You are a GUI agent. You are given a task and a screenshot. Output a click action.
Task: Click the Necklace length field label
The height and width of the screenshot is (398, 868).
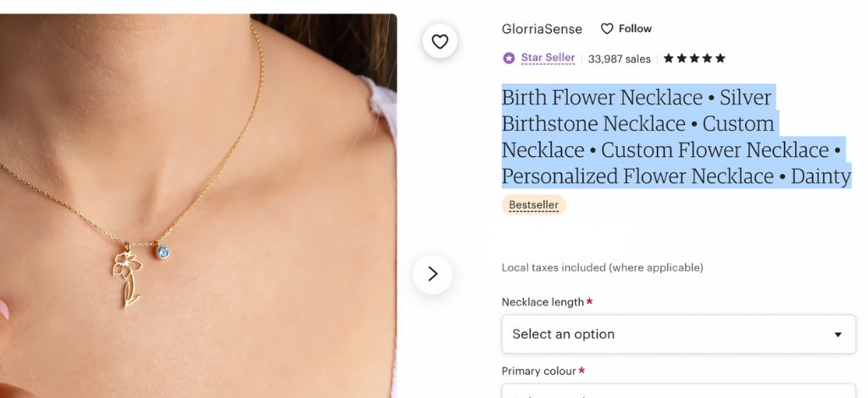(x=542, y=302)
